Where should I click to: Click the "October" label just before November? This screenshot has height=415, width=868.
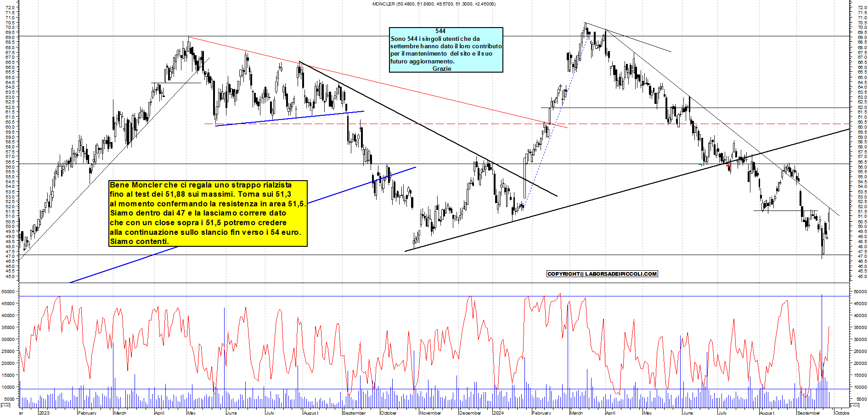pyautogui.click(x=388, y=413)
